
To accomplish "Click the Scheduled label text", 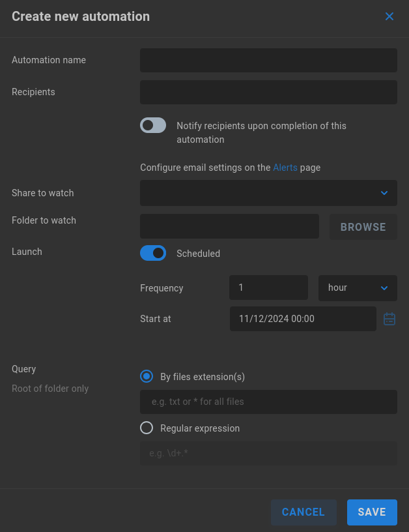I will click(198, 254).
